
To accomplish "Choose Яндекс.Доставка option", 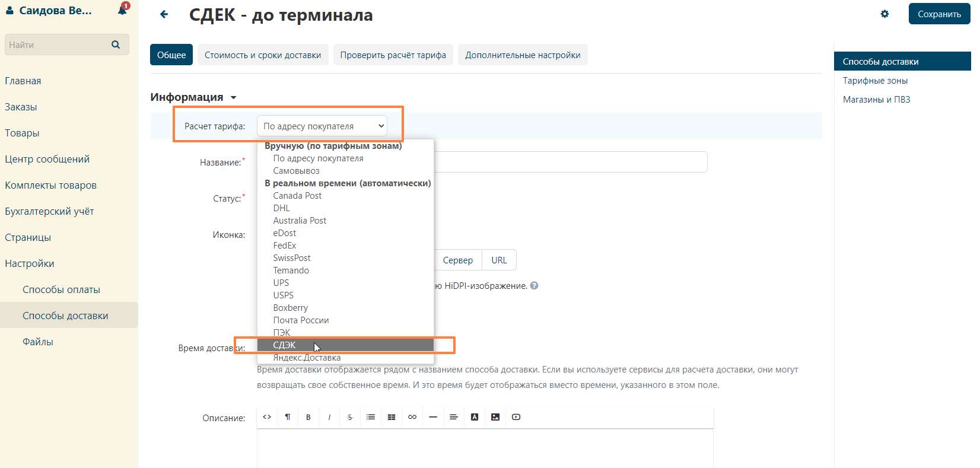I will point(345,358).
